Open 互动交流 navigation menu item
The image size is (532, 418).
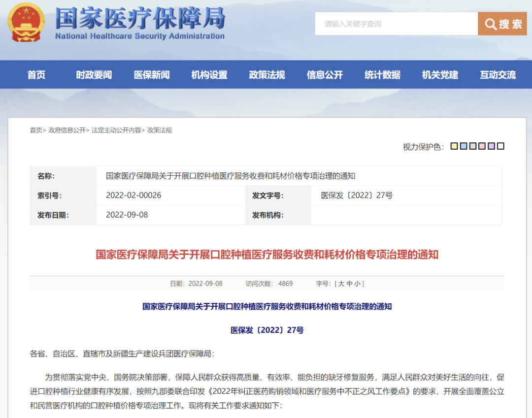pyautogui.click(x=498, y=75)
